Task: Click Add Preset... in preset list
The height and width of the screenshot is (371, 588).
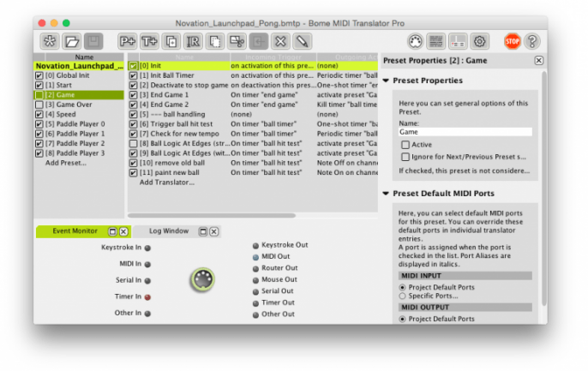Action: 66,163
